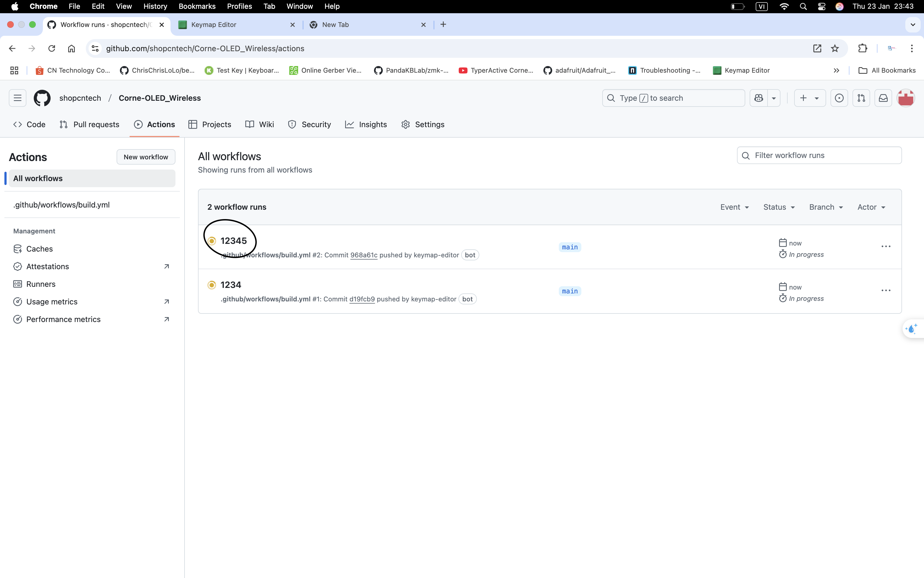Reload the page
Image resolution: width=924 pixels, height=578 pixels.
tap(51, 48)
